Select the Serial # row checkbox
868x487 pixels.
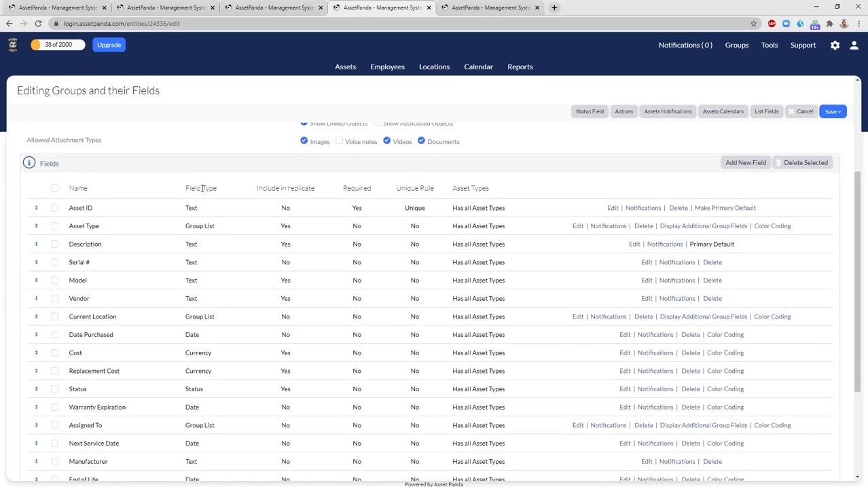[54, 262]
